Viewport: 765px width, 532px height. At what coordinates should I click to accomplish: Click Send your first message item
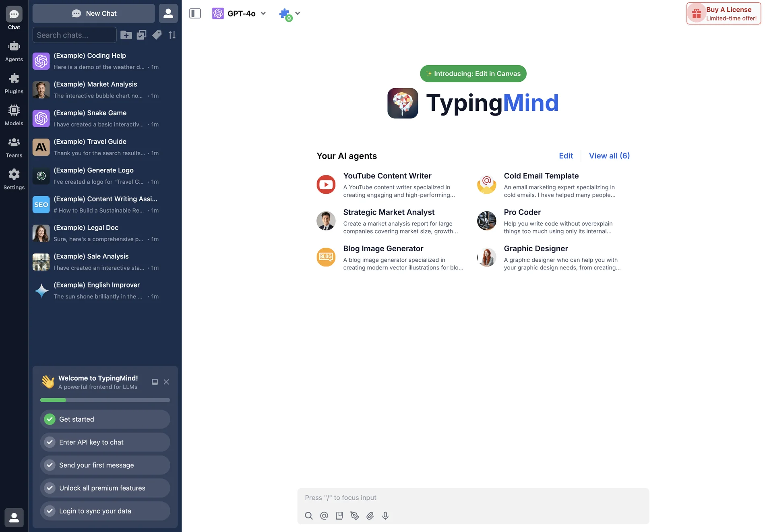pos(105,465)
